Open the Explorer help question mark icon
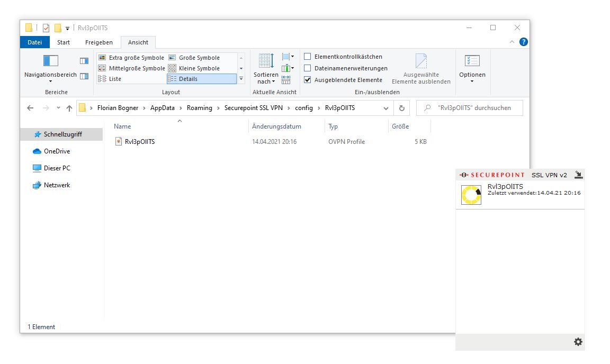Screen dimensions: 610x364 (x=523, y=42)
